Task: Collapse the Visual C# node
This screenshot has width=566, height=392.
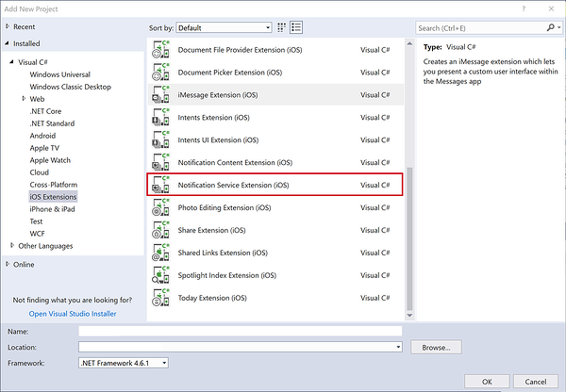Action: coord(12,61)
